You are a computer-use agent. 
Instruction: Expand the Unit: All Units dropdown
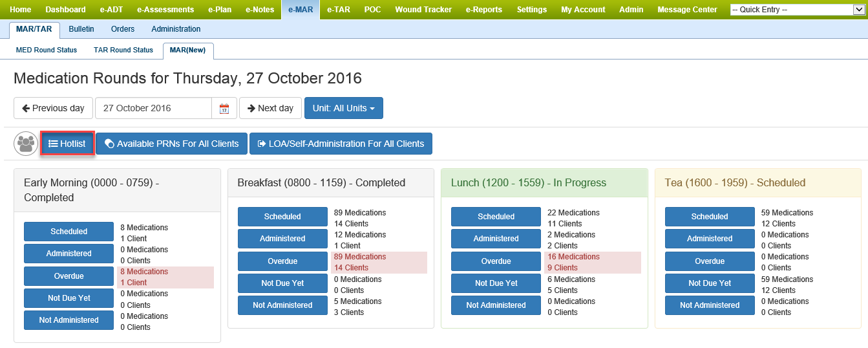pos(343,108)
